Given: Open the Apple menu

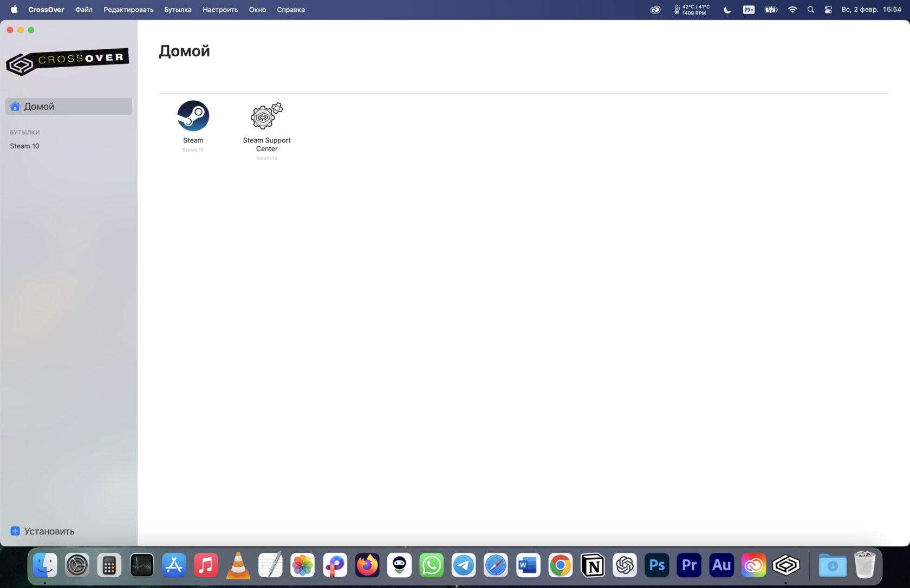Looking at the screenshot, I should pyautogui.click(x=14, y=10).
